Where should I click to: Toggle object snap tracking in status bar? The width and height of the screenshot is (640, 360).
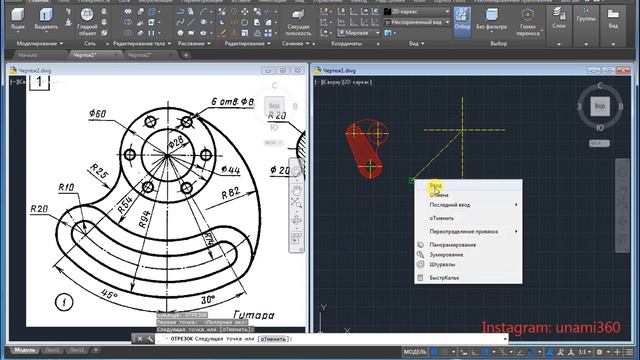(x=520, y=352)
